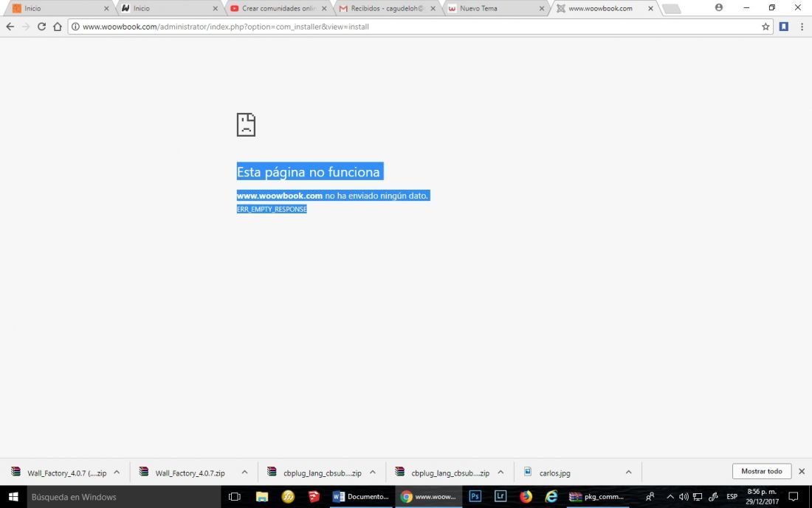Open second cbplug_lang_cbsub zip download
Screen dimensions: 812x508
pos(443,473)
